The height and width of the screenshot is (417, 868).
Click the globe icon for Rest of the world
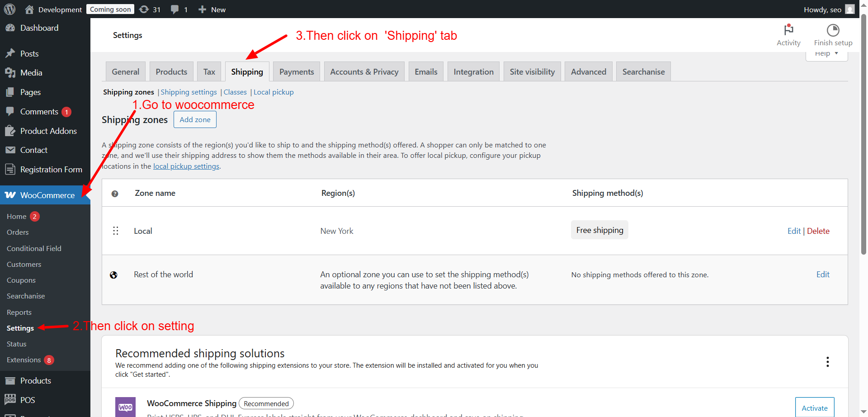[114, 275]
